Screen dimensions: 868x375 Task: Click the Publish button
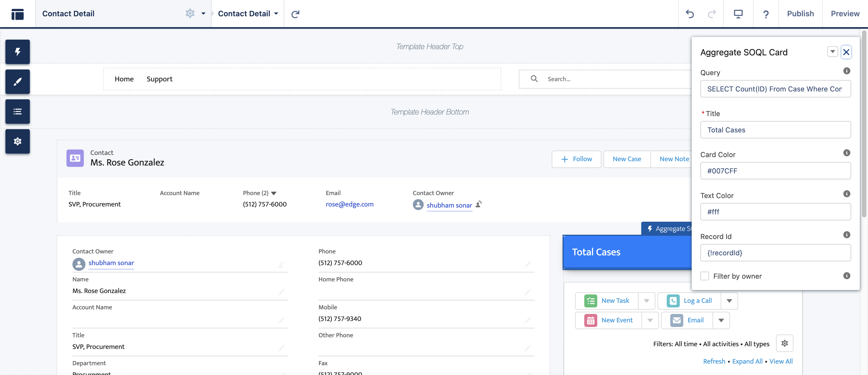[x=800, y=14]
